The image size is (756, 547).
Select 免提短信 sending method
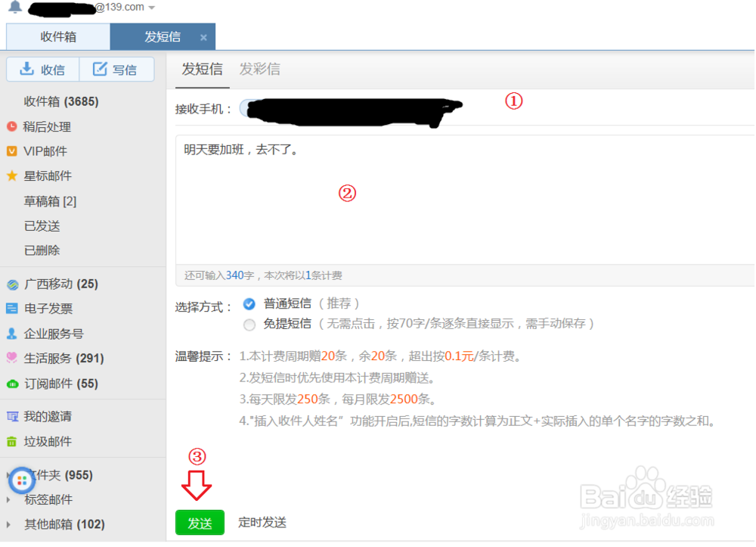click(x=249, y=325)
